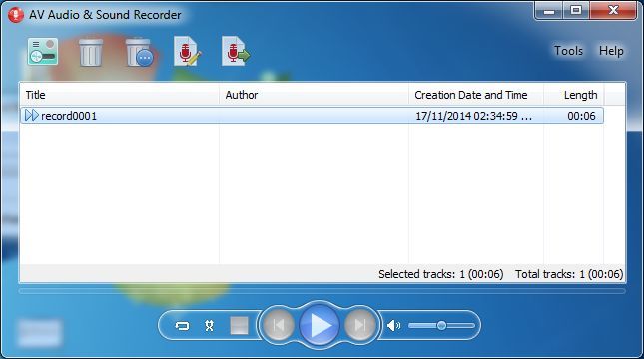Click the edit recording info icon
644x359 pixels.
[187, 51]
